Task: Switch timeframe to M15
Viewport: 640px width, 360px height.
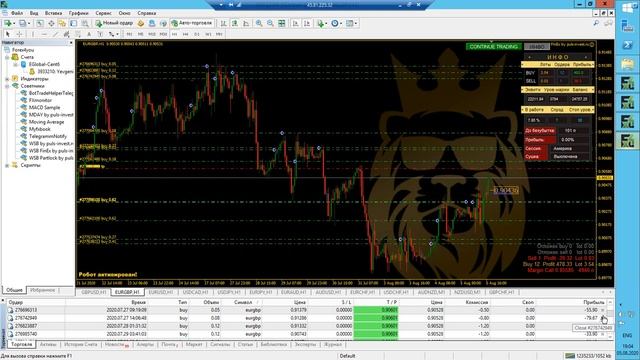Action: pos(152,34)
